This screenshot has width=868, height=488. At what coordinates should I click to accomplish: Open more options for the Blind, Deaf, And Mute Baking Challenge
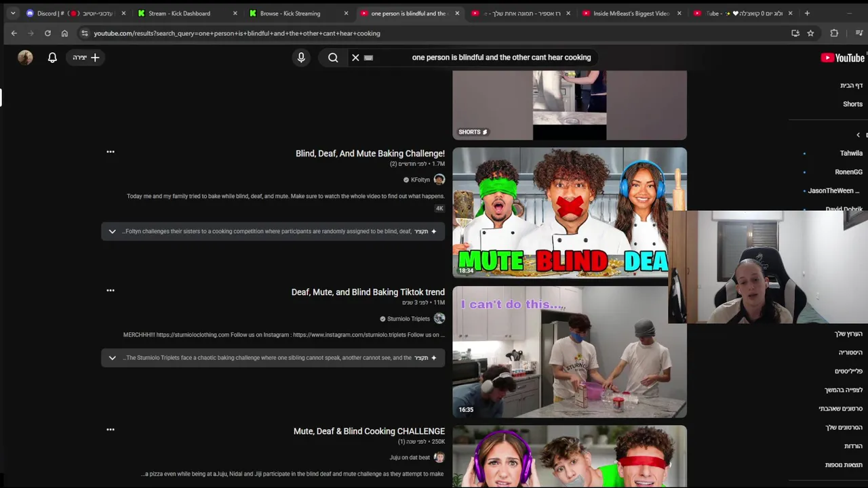tap(111, 152)
